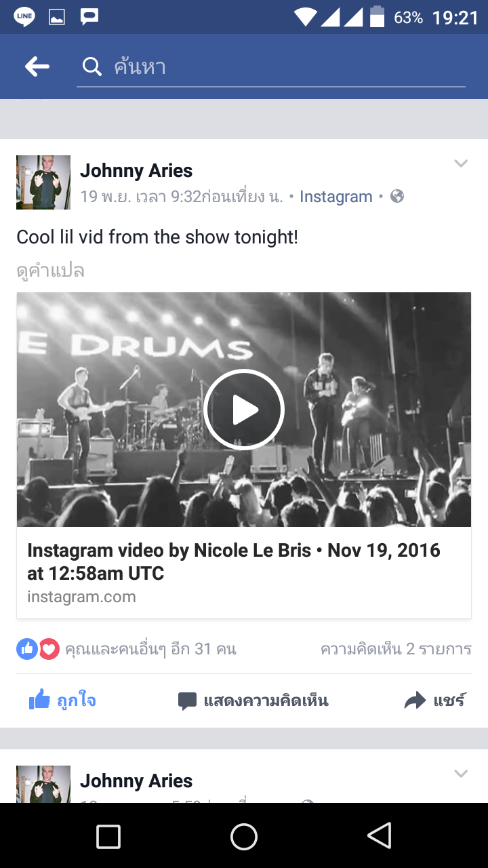488x868 pixels.
Task: Open Johnny Aries name on first post
Action: (136, 171)
